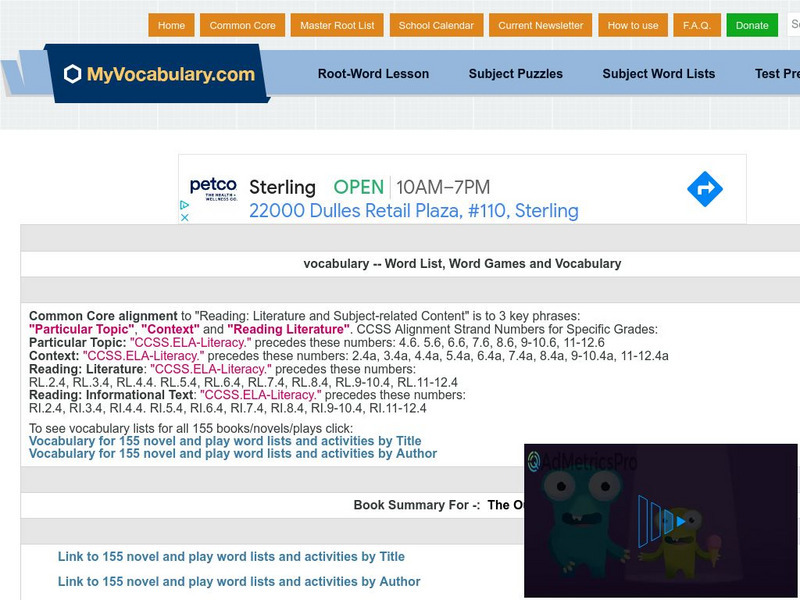Click the vocabulary Word List page heading
The width and height of the screenshot is (800, 600).
[x=462, y=264]
